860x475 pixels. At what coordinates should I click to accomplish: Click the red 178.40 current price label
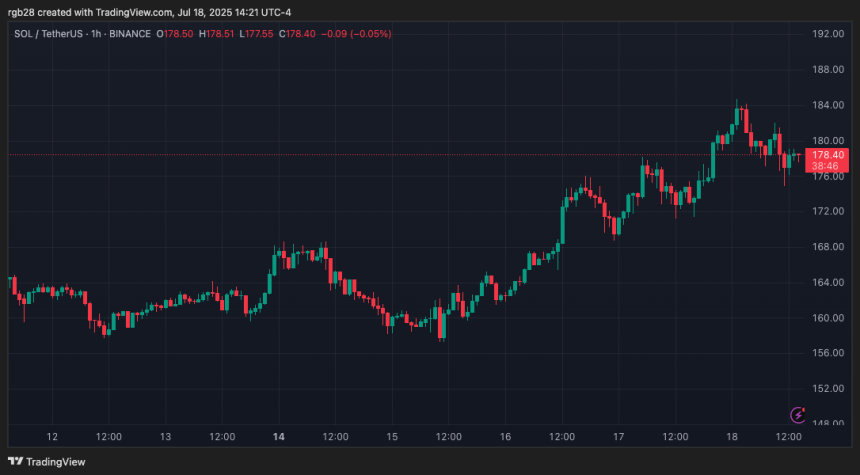pyautogui.click(x=829, y=155)
